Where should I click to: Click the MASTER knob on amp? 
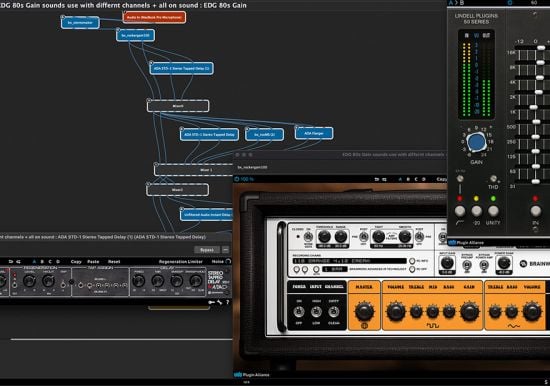pos(364,311)
